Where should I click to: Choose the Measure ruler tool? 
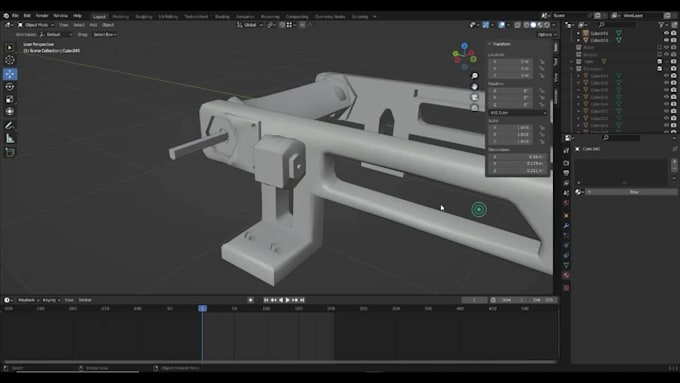coord(10,139)
